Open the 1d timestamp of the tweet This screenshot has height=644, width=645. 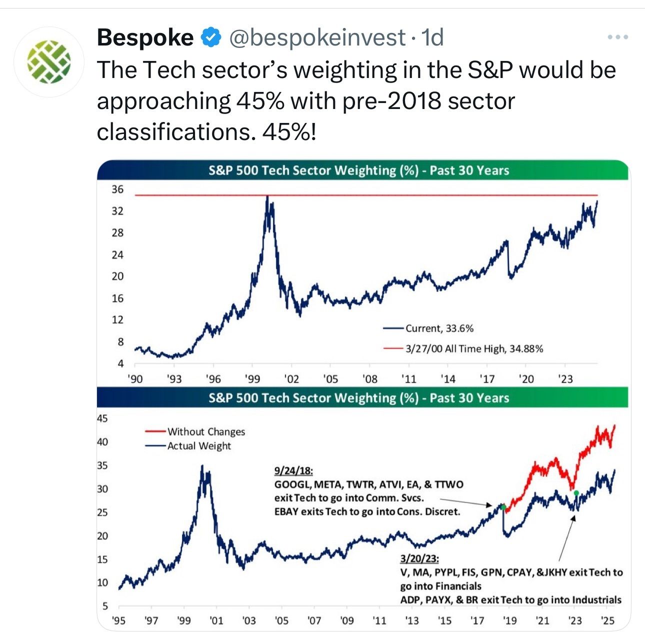(432, 37)
